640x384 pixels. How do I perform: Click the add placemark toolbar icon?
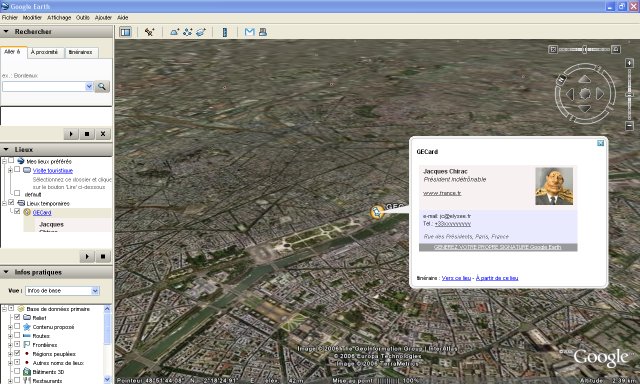pyautogui.click(x=149, y=32)
